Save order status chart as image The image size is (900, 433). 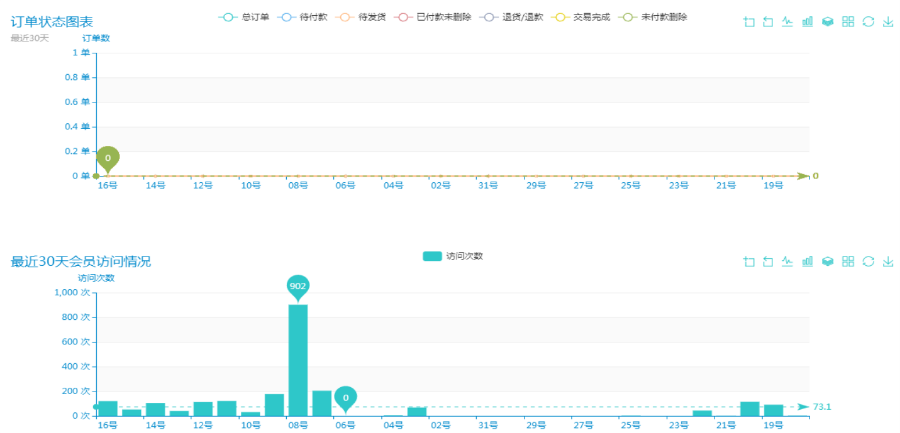pyautogui.click(x=888, y=22)
